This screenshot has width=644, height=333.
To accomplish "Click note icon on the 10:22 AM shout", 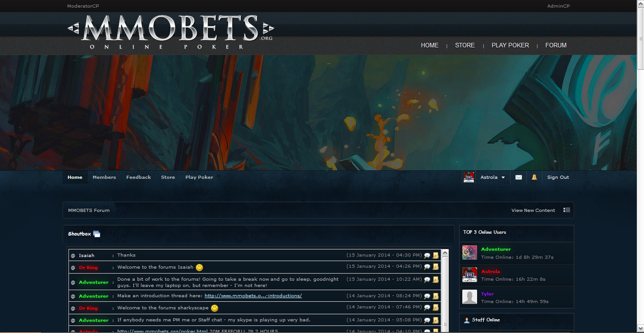I will tap(435, 280).
